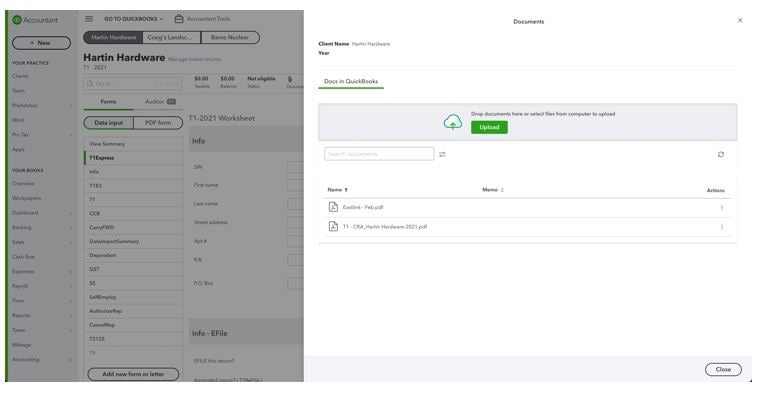
Task: Click the search magnifier in the Go to box
Action: (x=90, y=83)
